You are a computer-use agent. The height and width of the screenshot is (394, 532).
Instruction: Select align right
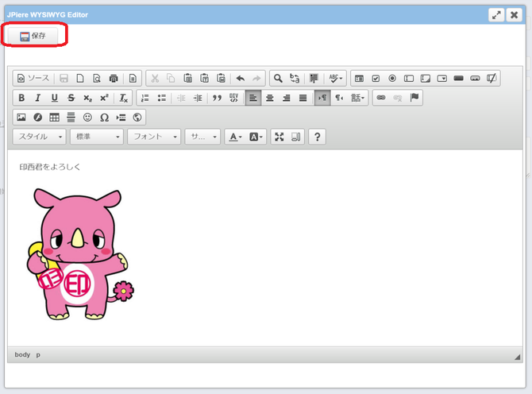click(287, 98)
